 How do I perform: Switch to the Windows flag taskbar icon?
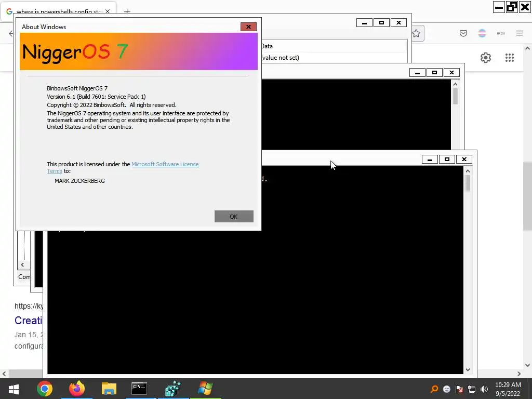(x=205, y=389)
